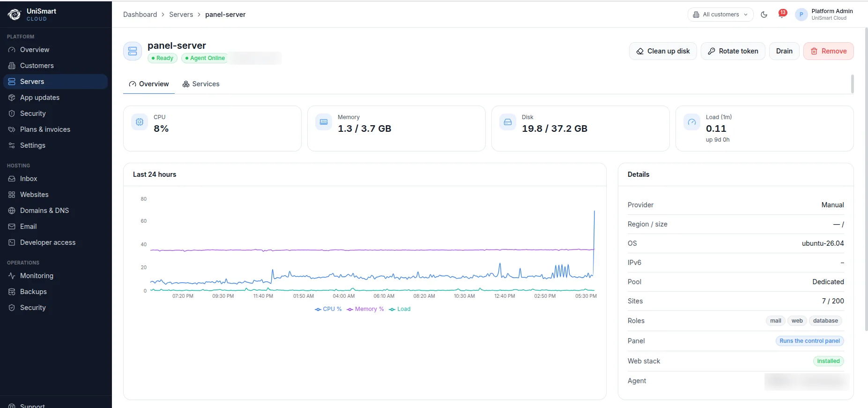This screenshot has width=868, height=408.
Task: Click the Agent Online status badge
Action: pyautogui.click(x=205, y=58)
